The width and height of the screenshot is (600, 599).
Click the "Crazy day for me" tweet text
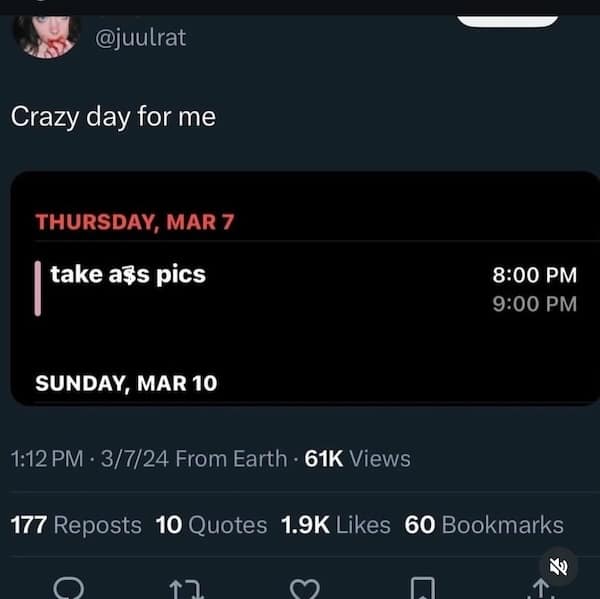(x=113, y=116)
